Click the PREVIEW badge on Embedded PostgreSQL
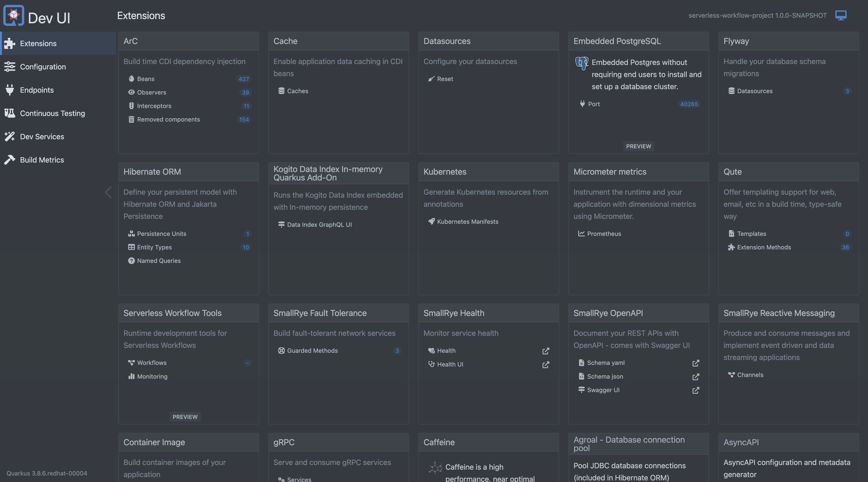 (638, 146)
